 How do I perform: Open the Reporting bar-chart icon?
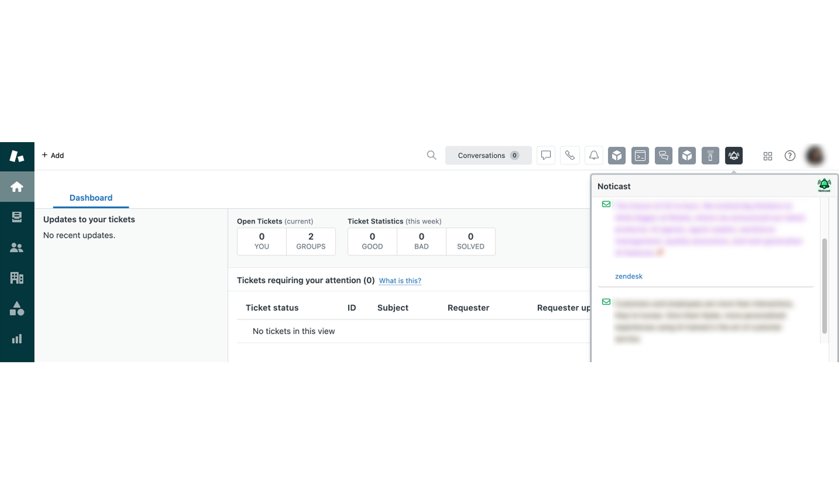[17, 338]
